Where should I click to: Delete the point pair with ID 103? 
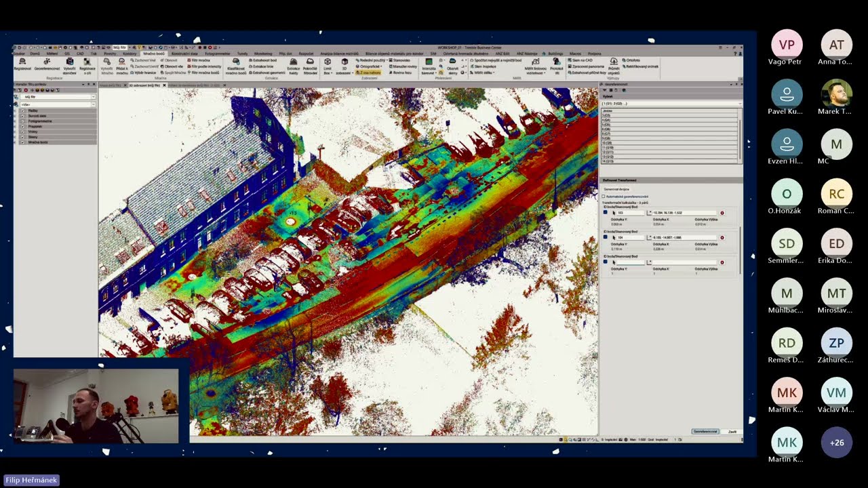point(722,213)
